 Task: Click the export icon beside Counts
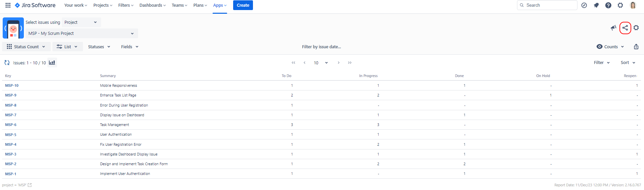[x=636, y=47]
